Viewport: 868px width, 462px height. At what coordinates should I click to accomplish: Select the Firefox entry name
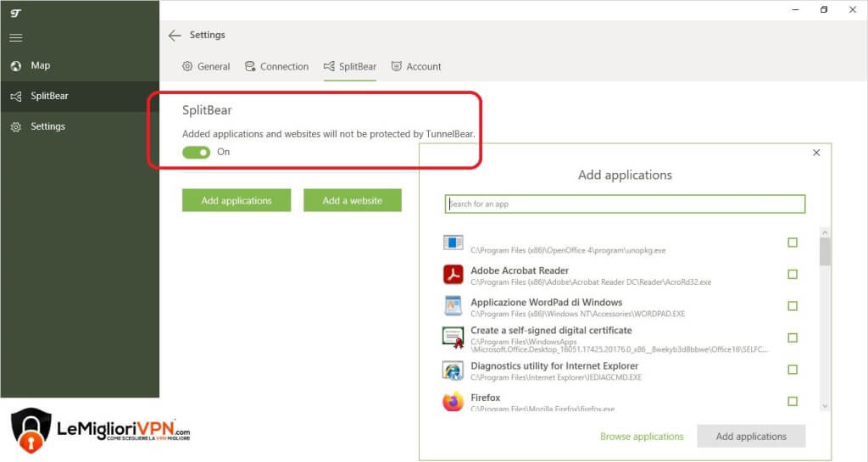(x=486, y=398)
